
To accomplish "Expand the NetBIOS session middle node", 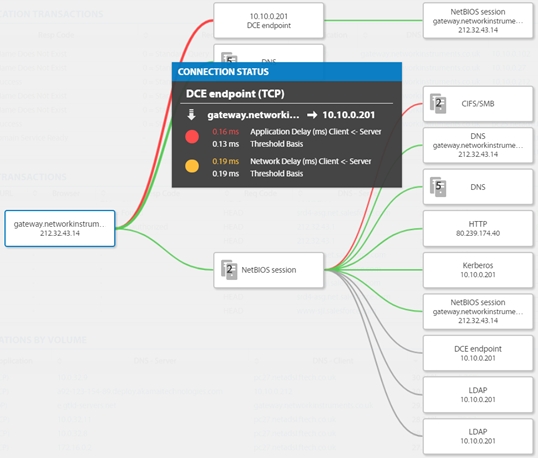I will (269, 270).
